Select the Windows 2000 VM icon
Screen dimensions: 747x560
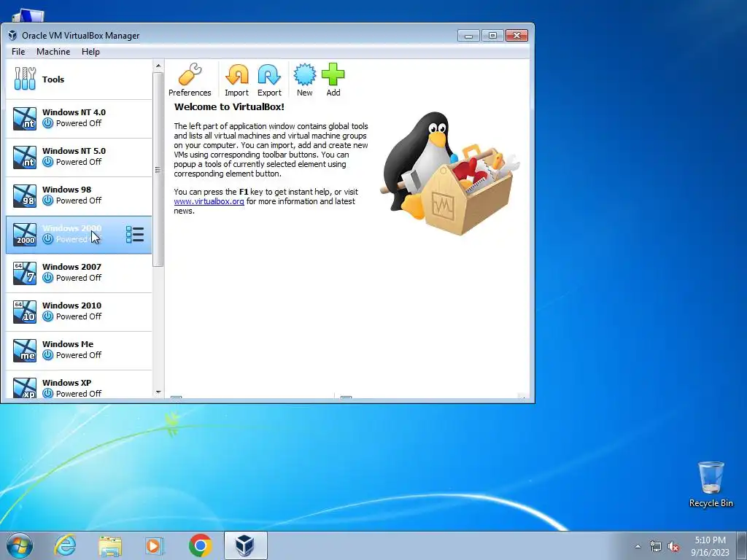click(x=24, y=234)
